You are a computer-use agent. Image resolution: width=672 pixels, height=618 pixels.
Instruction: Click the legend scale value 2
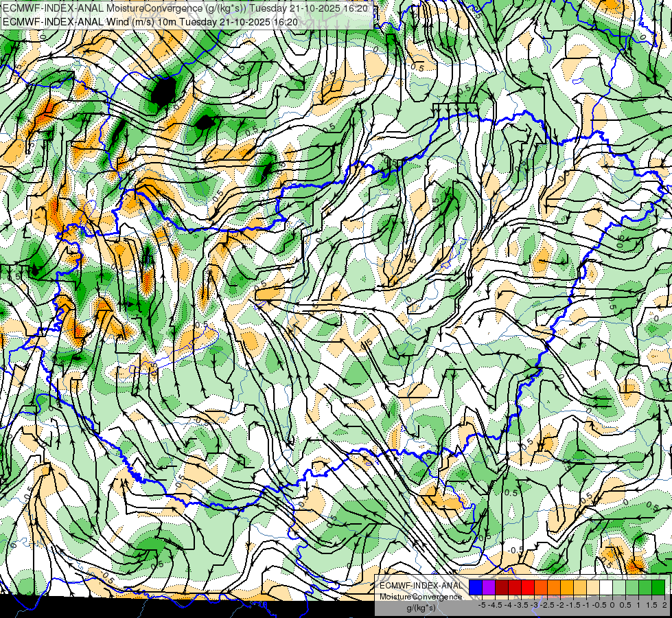coord(664,605)
